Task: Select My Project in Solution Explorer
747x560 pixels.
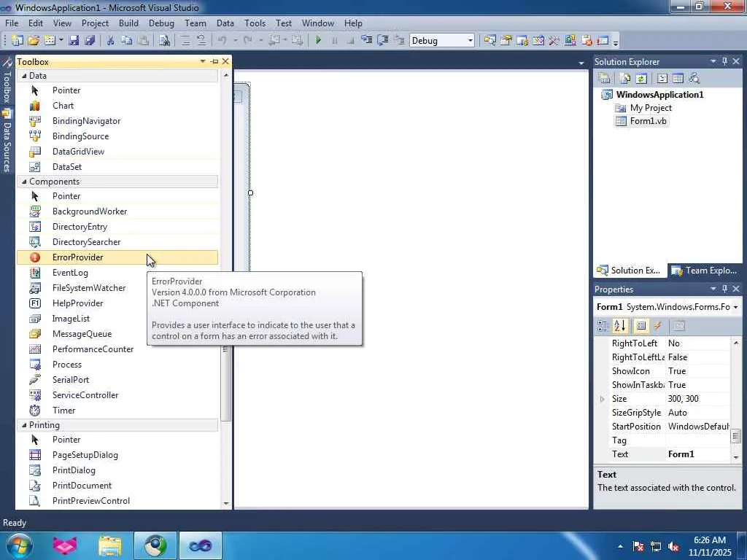Action: click(x=650, y=108)
